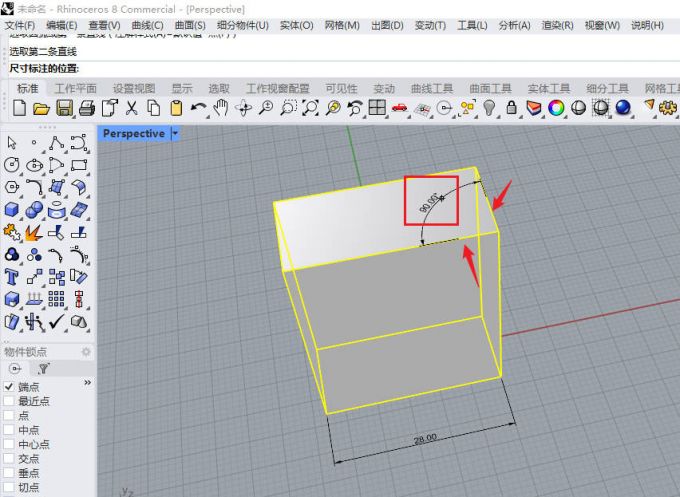Switch to the 工作平面 toolbar tab
The height and width of the screenshot is (497, 680).
(75, 88)
